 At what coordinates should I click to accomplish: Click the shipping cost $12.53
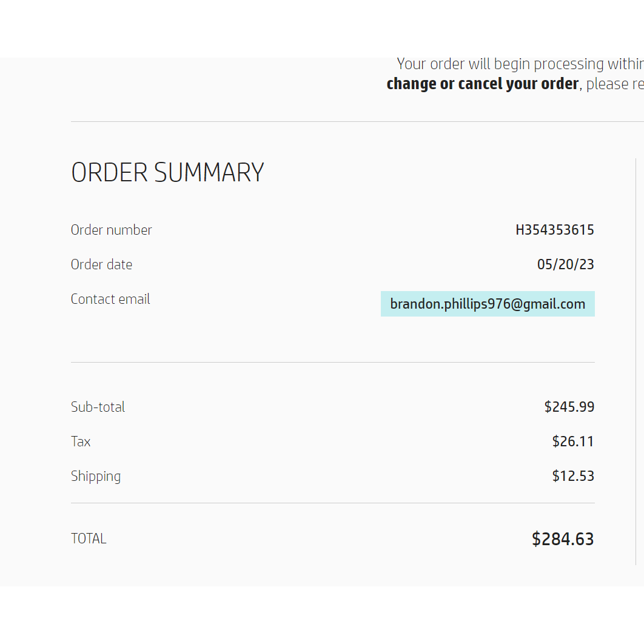(x=573, y=476)
